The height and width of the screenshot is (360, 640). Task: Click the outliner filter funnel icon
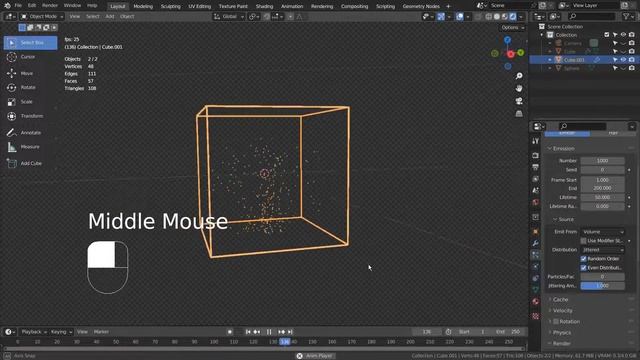[626, 16]
